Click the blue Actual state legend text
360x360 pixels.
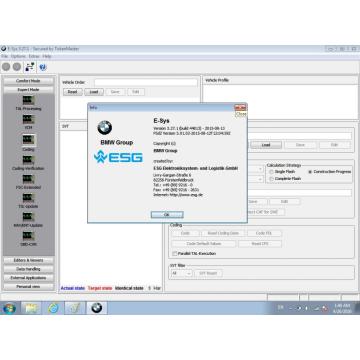click(x=73, y=288)
